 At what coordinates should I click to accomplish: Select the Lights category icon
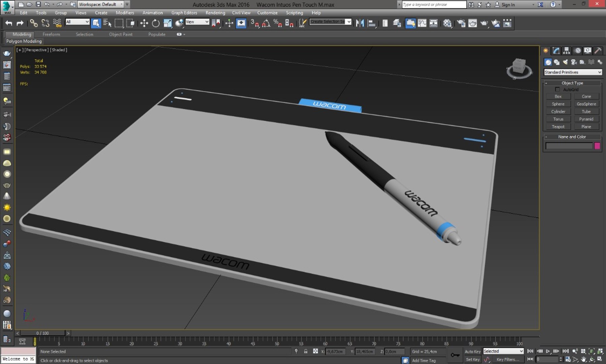click(x=565, y=62)
